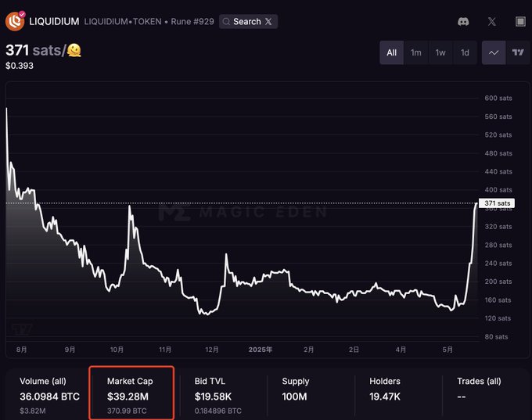Switch to simple line chart view

tap(494, 52)
